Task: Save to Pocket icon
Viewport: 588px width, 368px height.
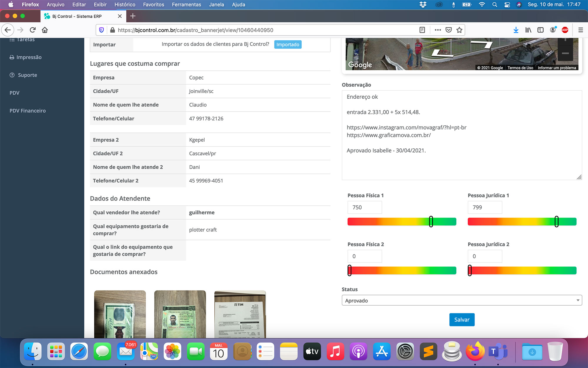Action: point(448,30)
